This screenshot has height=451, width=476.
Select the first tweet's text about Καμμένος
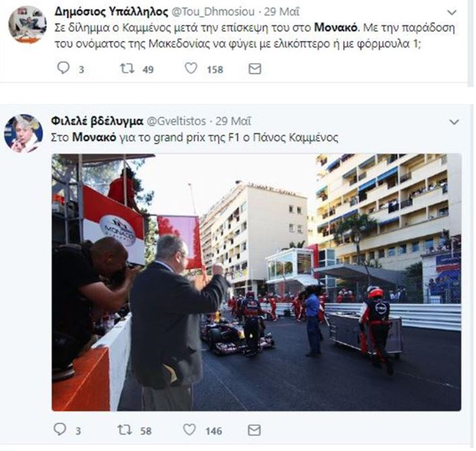254,36
